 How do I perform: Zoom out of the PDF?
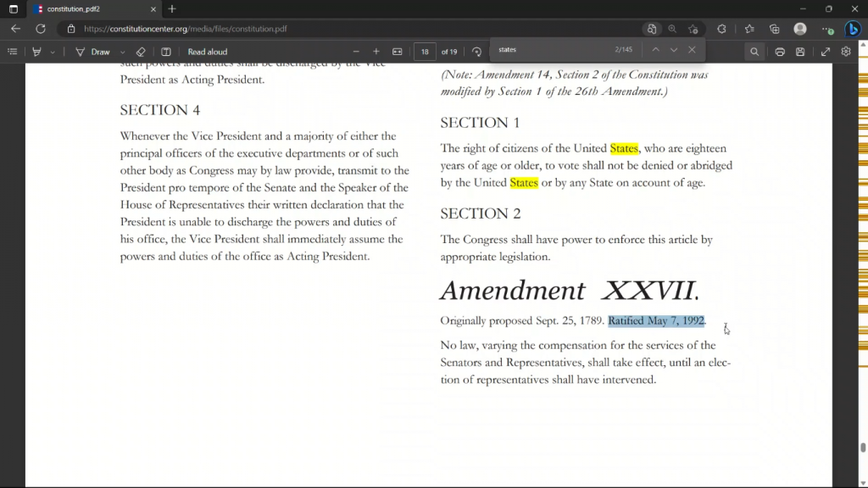pos(356,52)
